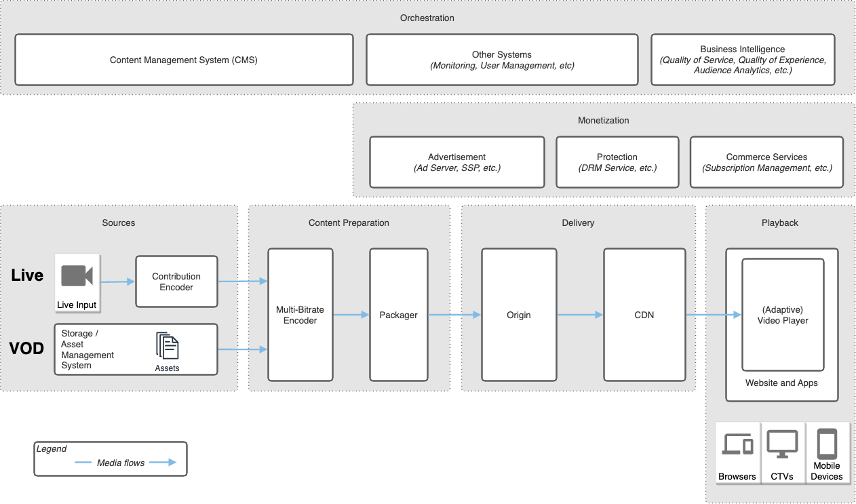Viewport: 856px width, 504px height.
Task: Select the Contribution Encoder box
Action: 176,282
